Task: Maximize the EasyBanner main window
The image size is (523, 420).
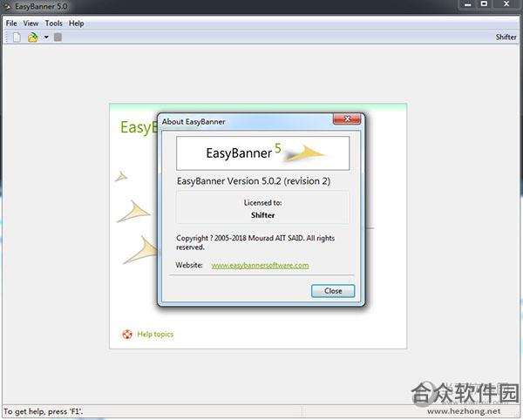Action: [x=484, y=4]
